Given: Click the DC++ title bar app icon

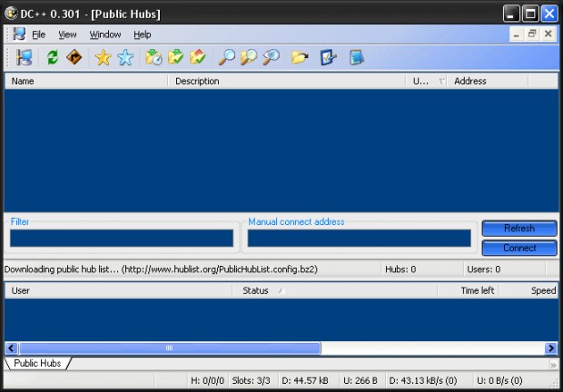Looking at the screenshot, I should click(11, 14).
